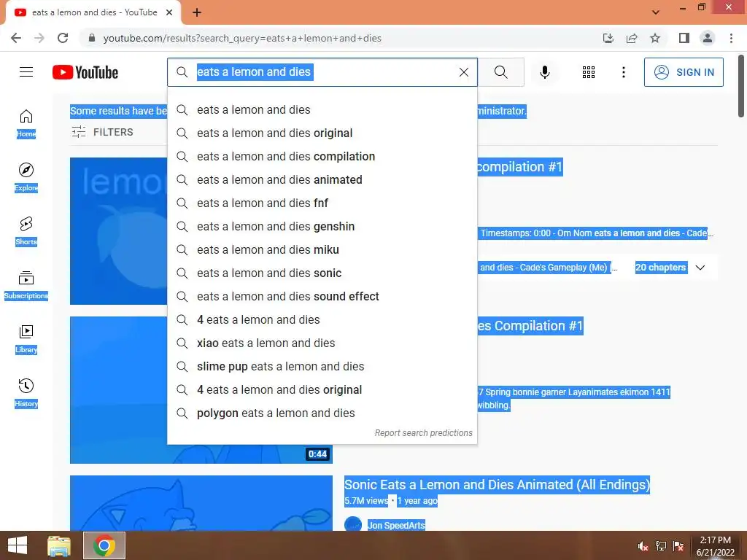
Task: Open the Chrome profile avatar
Action: pos(708,38)
